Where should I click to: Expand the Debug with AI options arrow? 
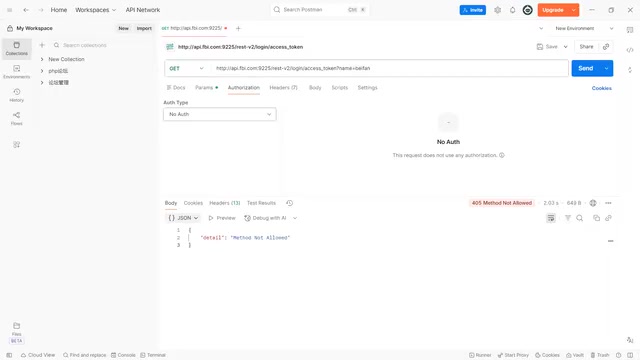point(295,218)
